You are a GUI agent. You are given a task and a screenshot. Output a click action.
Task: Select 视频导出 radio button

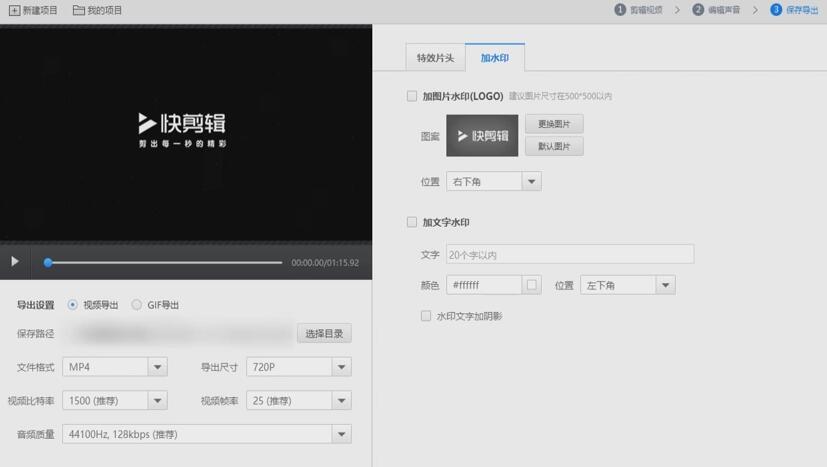pos(73,305)
